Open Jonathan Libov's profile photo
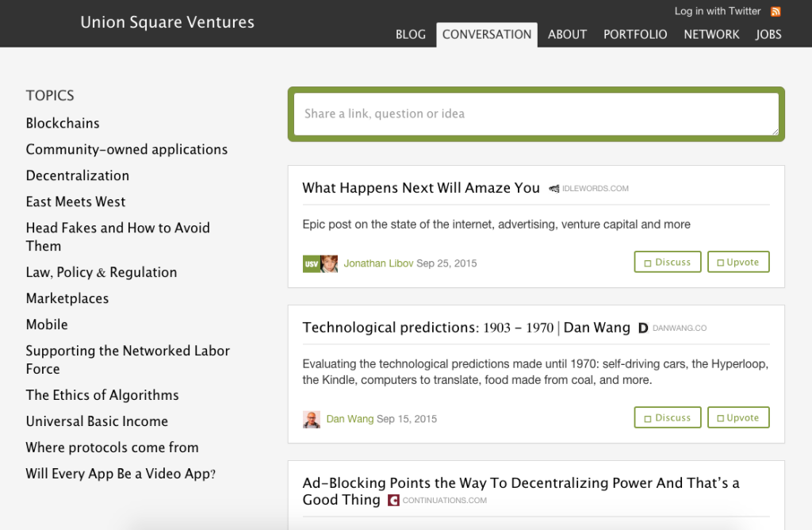The image size is (812, 530). tap(329, 263)
